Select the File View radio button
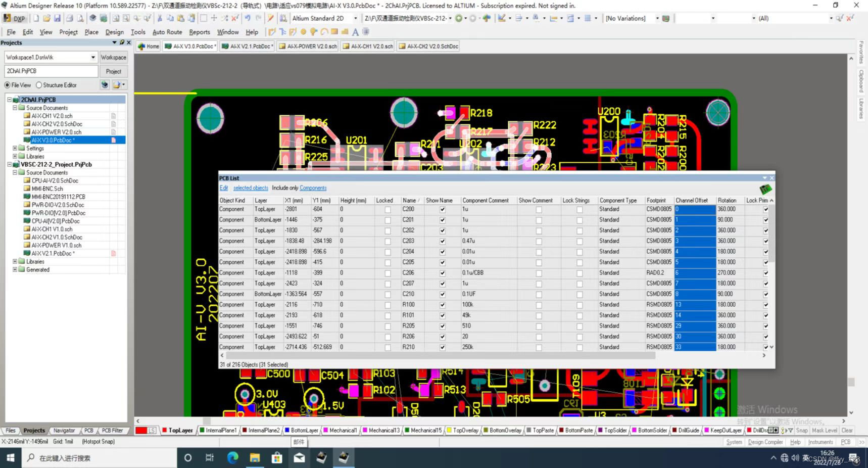 8,85
